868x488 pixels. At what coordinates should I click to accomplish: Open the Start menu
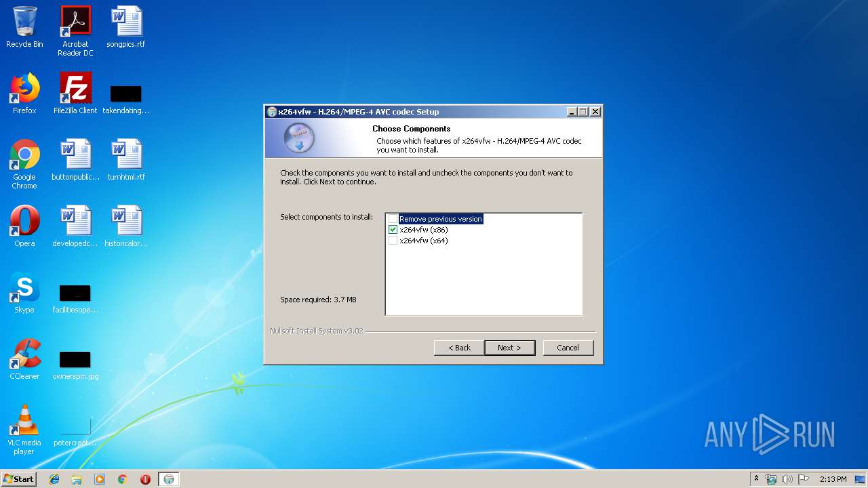coord(19,479)
